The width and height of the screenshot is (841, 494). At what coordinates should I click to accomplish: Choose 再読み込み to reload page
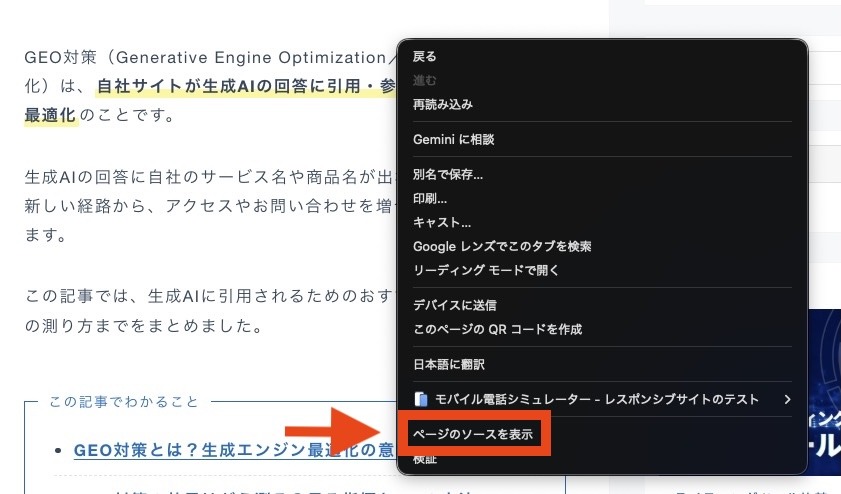click(x=442, y=105)
